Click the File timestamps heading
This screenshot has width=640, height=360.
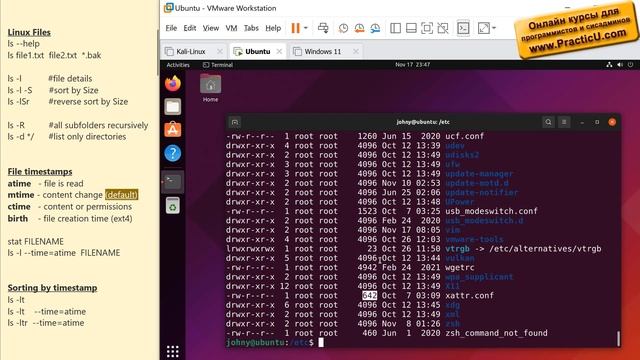[40, 172]
